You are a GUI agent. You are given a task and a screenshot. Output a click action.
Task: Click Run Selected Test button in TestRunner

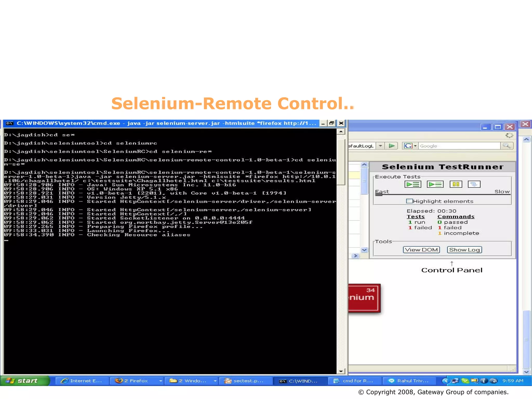435,184
